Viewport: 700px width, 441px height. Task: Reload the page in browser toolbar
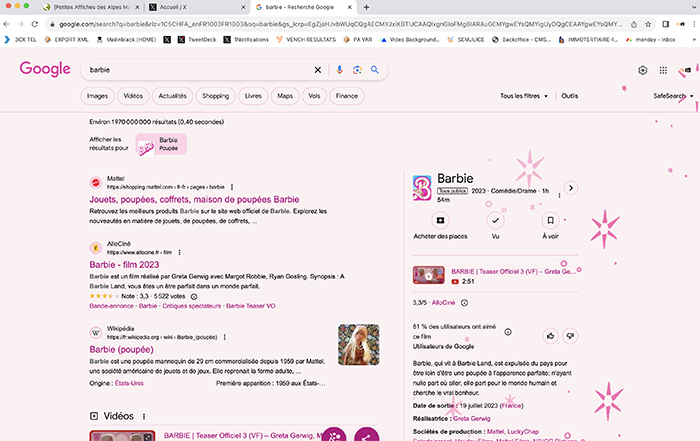34,24
